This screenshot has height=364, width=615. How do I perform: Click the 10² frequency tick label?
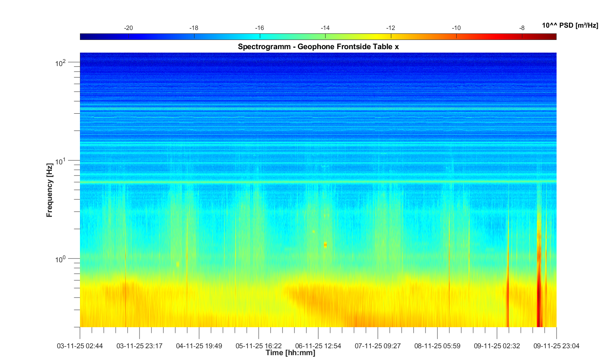coord(61,63)
